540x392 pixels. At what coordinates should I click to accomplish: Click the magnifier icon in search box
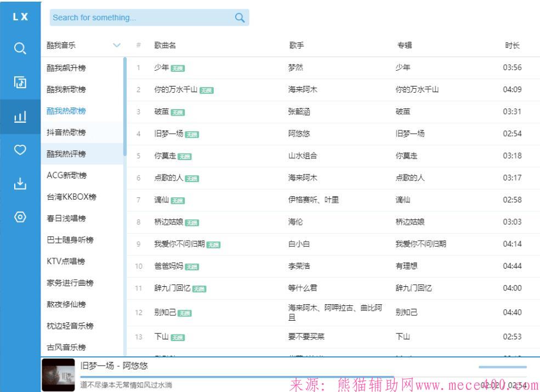[x=240, y=18]
